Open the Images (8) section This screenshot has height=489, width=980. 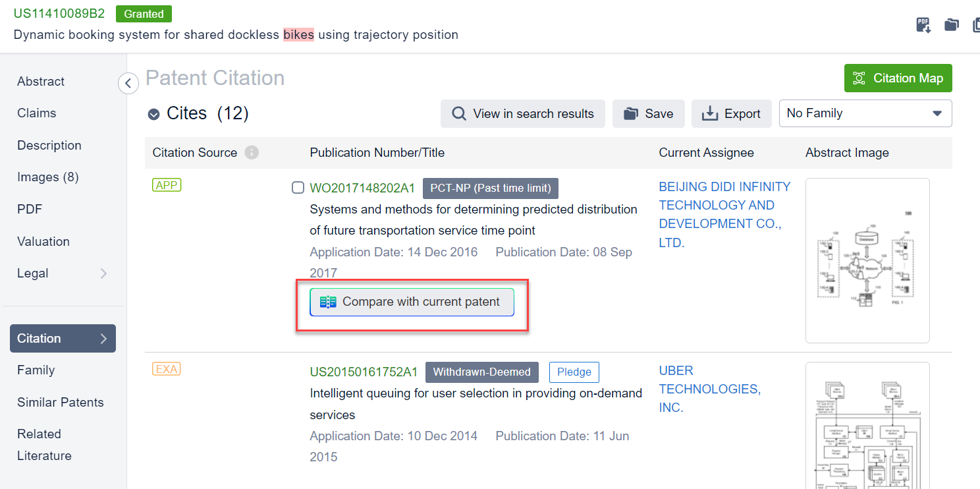pos(47,177)
